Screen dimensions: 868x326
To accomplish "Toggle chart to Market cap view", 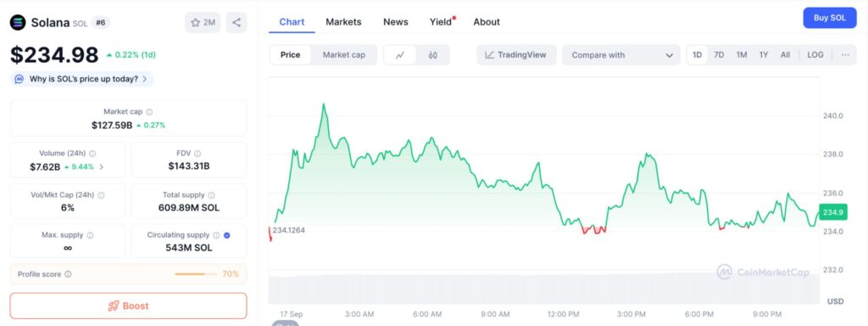I will coord(344,55).
